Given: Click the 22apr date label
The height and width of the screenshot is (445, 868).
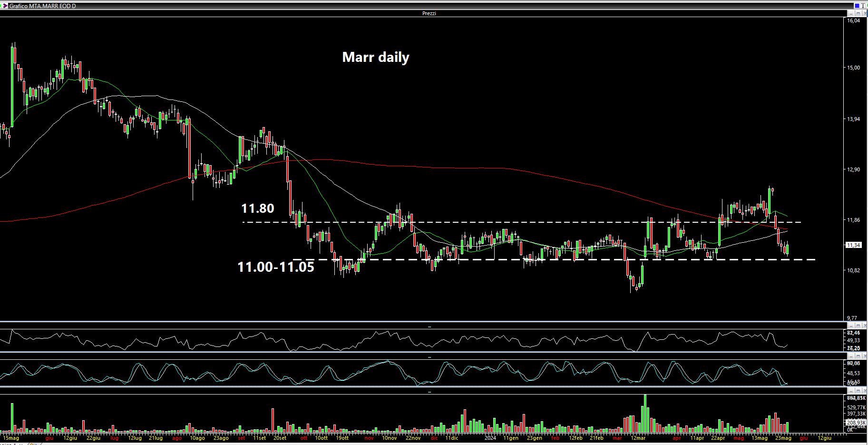Looking at the screenshot, I should [x=718, y=438].
